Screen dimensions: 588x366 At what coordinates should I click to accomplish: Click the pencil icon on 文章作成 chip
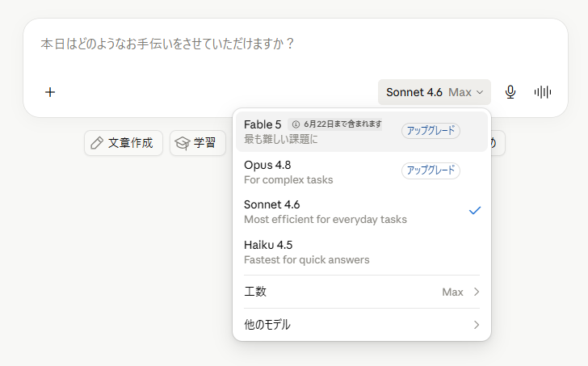coord(97,143)
